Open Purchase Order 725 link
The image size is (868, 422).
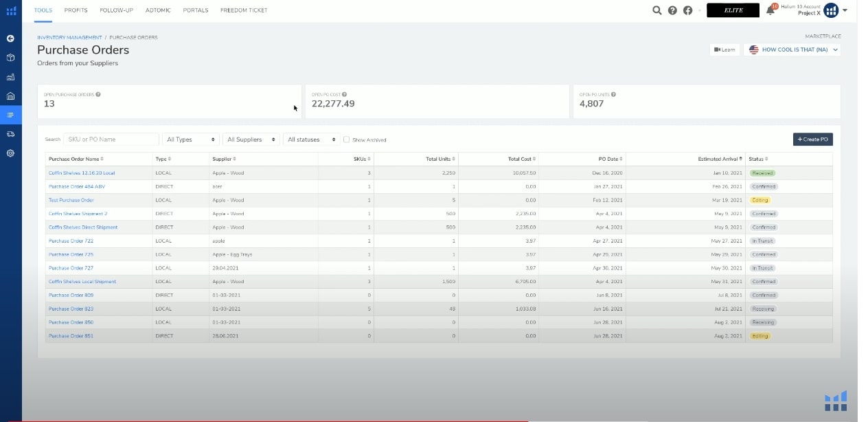(71, 254)
